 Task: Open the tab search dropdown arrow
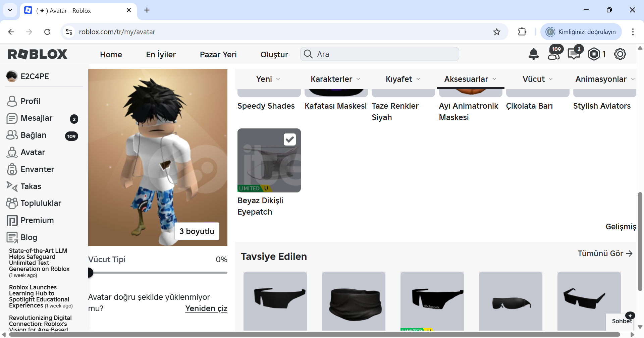click(10, 10)
